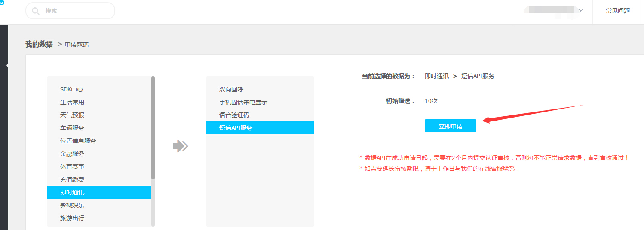This screenshot has width=644, height=230.
Task: Click the magnifier search icon
Action: 36,11
